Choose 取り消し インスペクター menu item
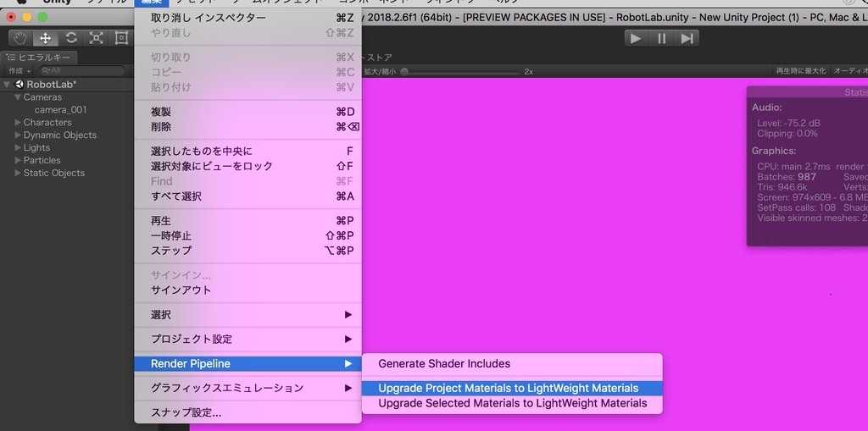Screen dimensions: 868x431 click(248, 18)
